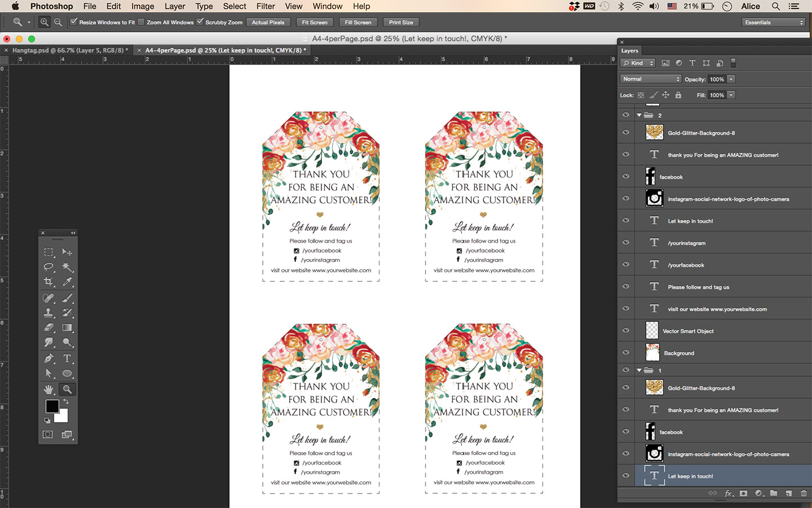Toggle Quick Mask mode
The width and height of the screenshot is (812, 508).
[48, 435]
